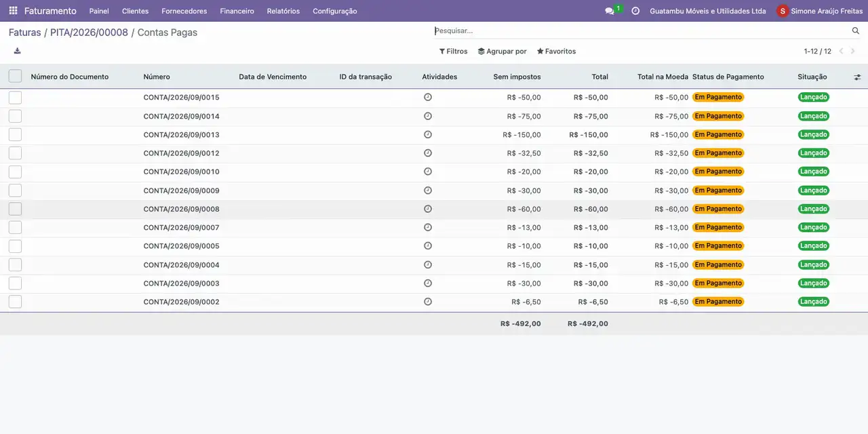The width and height of the screenshot is (868, 434).
Task: Open company switcher Guatambu Móveis e Utilidades
Action: tap(708, 11)
